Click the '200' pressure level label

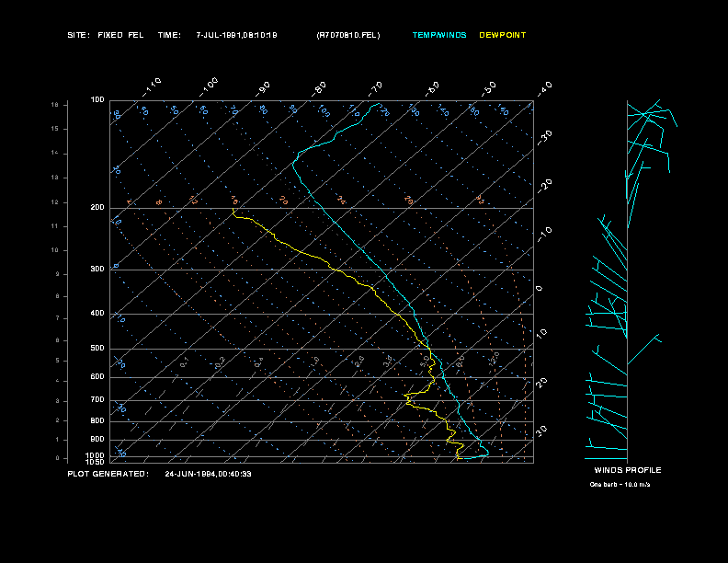(x=97, y=208)
